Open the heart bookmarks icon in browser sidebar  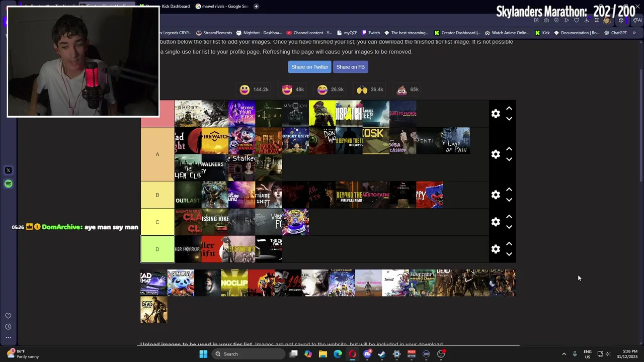(8, 316)
